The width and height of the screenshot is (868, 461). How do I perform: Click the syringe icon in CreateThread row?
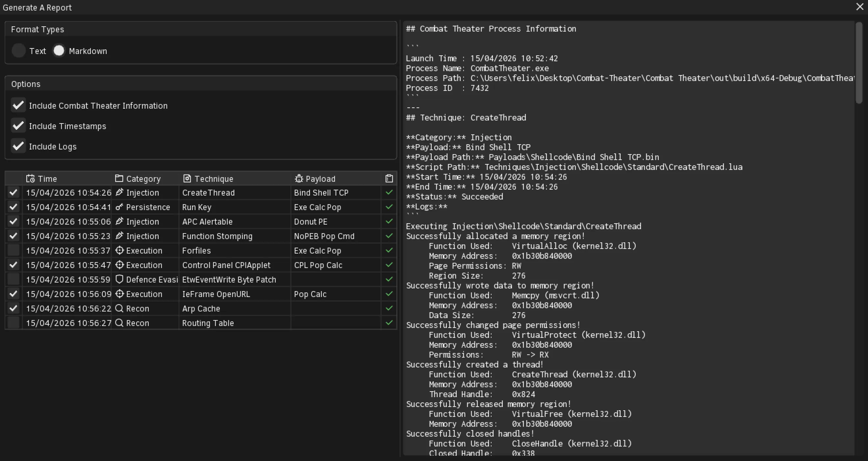tap(119, 192)
